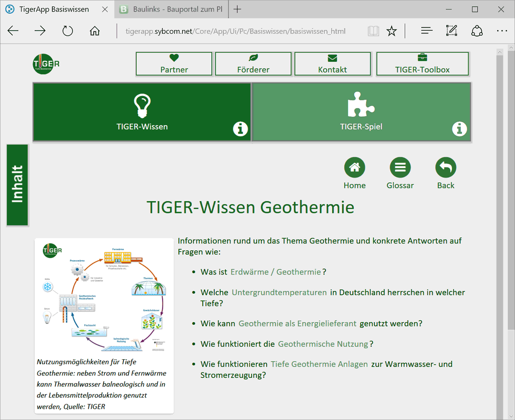
Task: Open the TIGER-Toolbox briefcase button
Action: coord(422,64)
